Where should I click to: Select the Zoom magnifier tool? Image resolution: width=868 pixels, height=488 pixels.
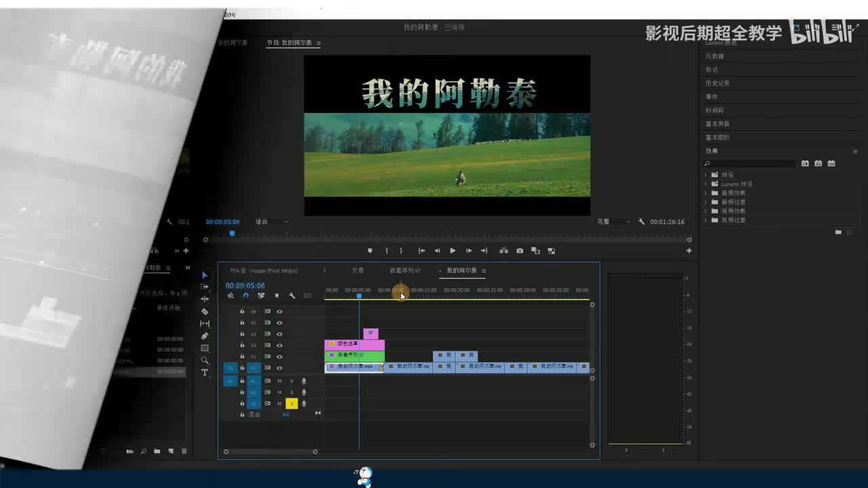[205, 361]
